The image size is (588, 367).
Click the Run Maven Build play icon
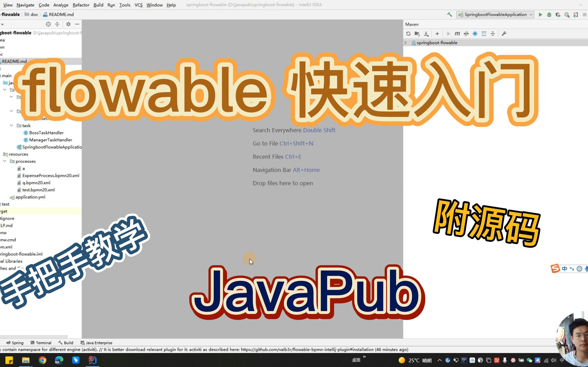pos(448,34)
